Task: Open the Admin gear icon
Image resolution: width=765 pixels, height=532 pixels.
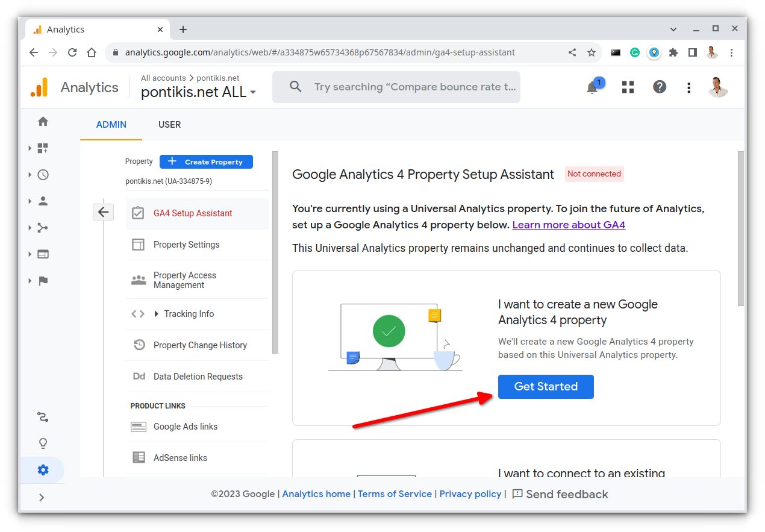Action: [43, 470]
